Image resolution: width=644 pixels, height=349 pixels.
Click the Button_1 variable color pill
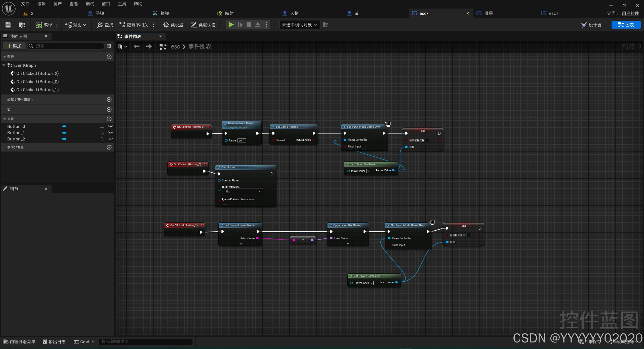click(64, 133)
